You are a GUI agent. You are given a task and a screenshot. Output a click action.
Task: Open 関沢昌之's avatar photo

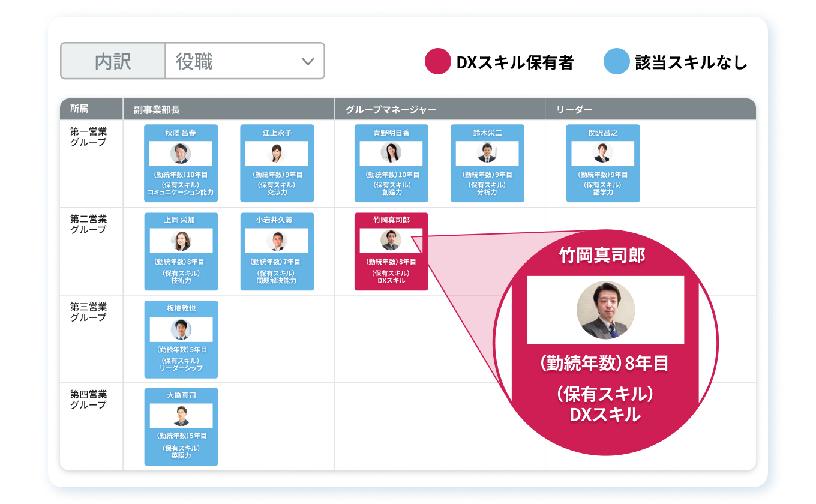tap(602, 154)
